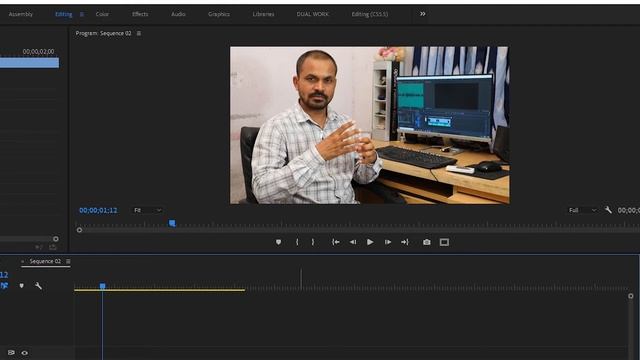The height and width of the screenshot is (360, 640).
Task: Select the DUAL WORK workspace
Action: (x=313, y=14)
